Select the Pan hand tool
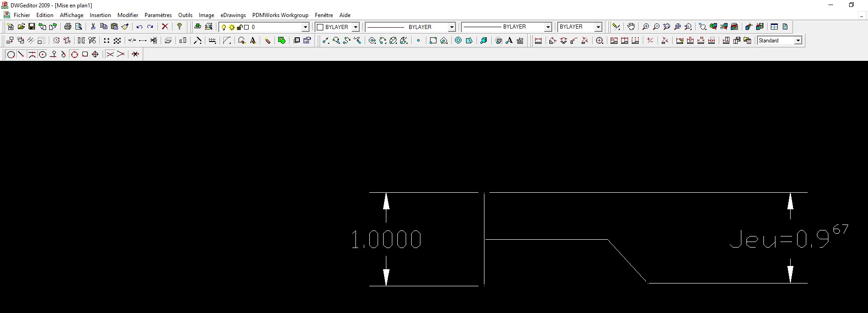Screen dimensions: 868x313 coord(631,27)
